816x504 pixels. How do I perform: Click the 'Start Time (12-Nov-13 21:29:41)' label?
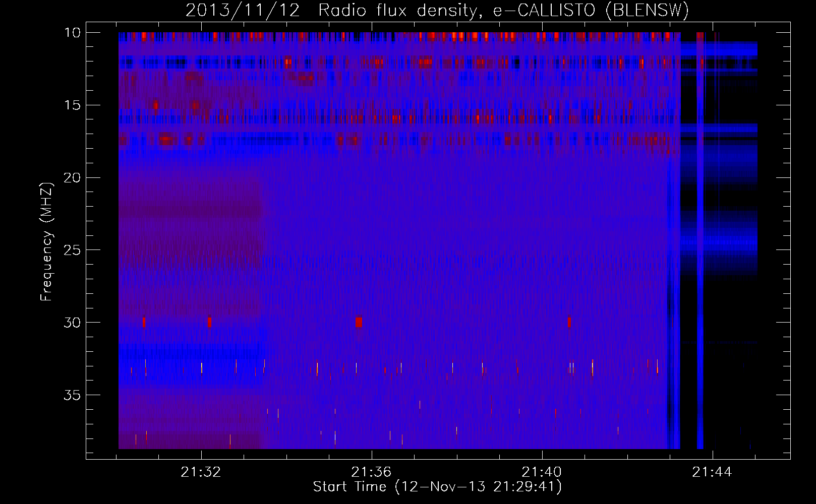(437, 487)
